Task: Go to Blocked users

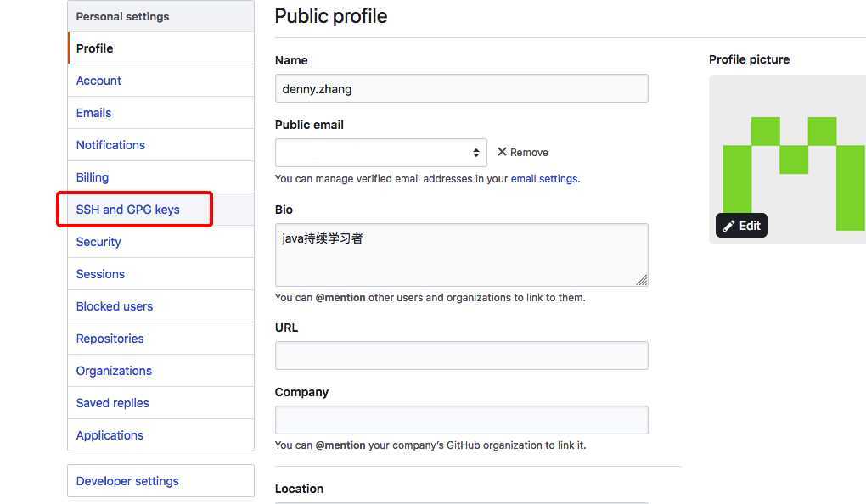Action: pos(115,306)
